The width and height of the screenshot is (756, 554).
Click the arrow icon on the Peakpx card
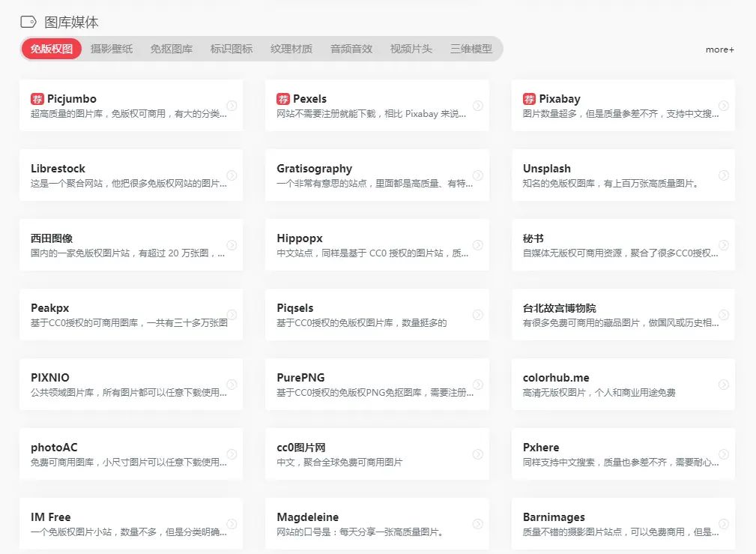tap(232, 314)
